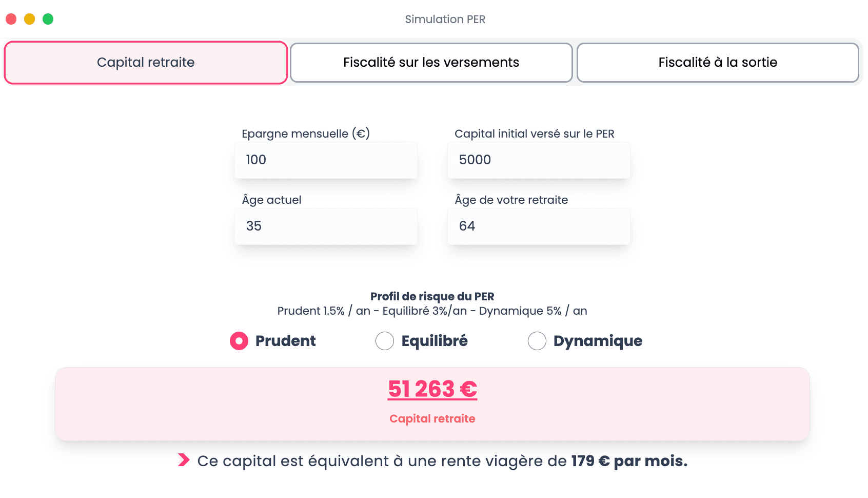This screenshot has width=868, height=498.
Task: Open the Fiscalité à la sortie tab
Action: (x=718, y=62)
